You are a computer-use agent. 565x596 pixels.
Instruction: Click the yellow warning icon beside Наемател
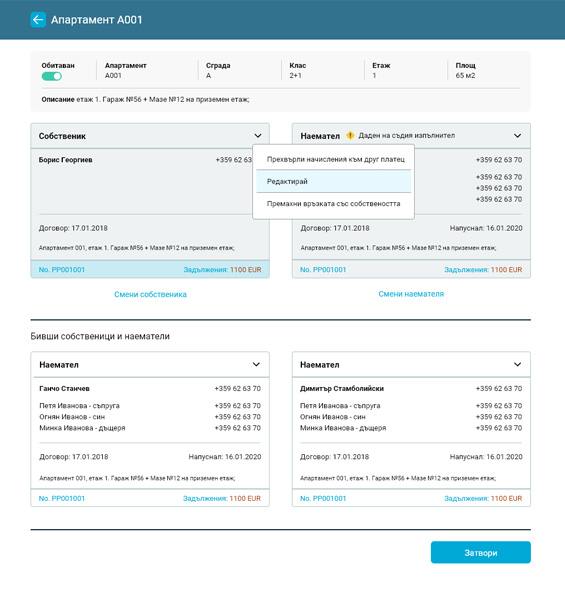(x=350, y=135)
